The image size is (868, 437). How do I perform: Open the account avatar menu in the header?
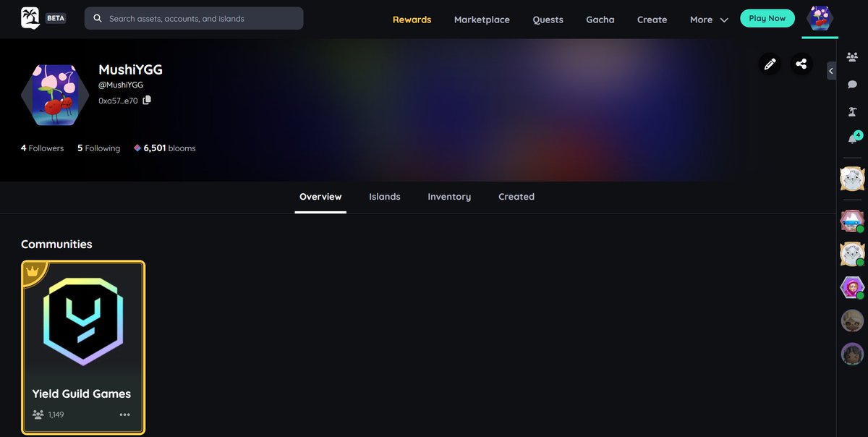click(820, 19)
